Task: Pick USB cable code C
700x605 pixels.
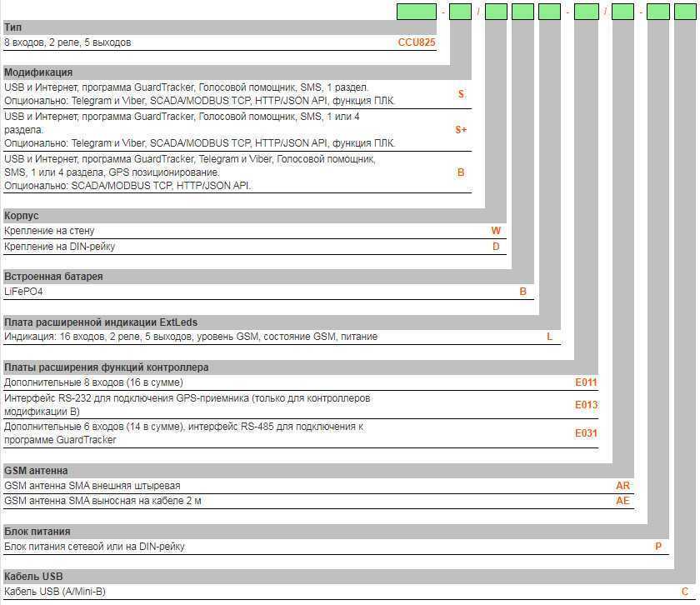Action: point(685,592)
